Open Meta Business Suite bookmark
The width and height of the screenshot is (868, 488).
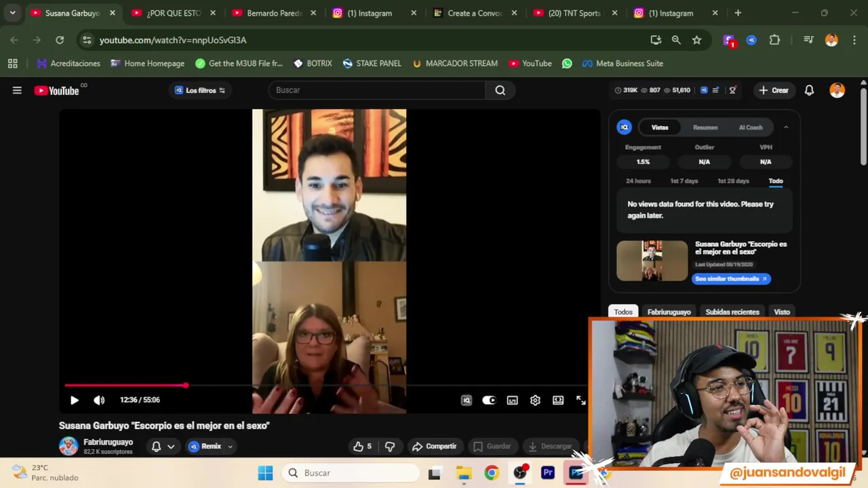(623, 63)
